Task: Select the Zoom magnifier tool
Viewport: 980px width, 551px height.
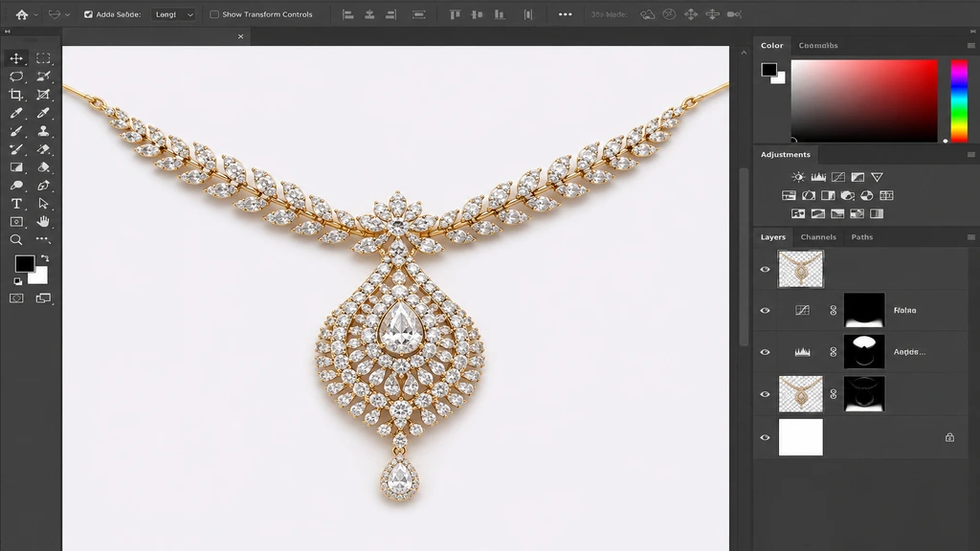Action: tap(16, 240)
